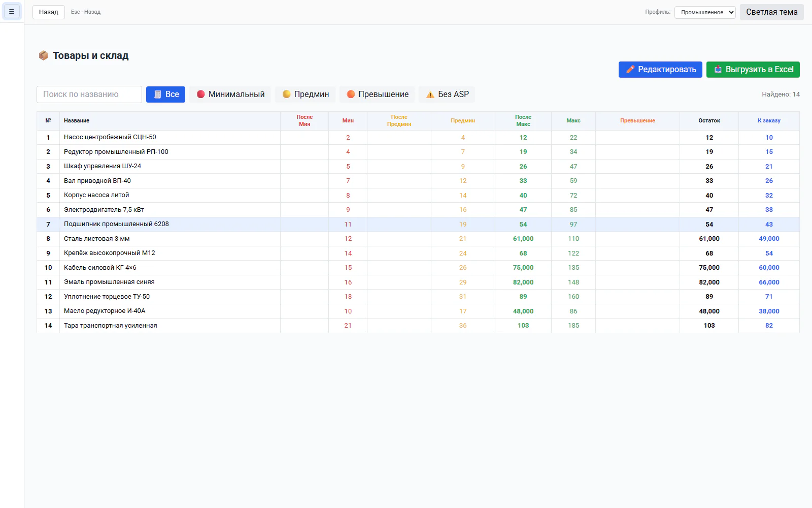Filter items Без ASP
This screenshot has height=508, width=812.
pyautogui.click(x=447, y=94)
